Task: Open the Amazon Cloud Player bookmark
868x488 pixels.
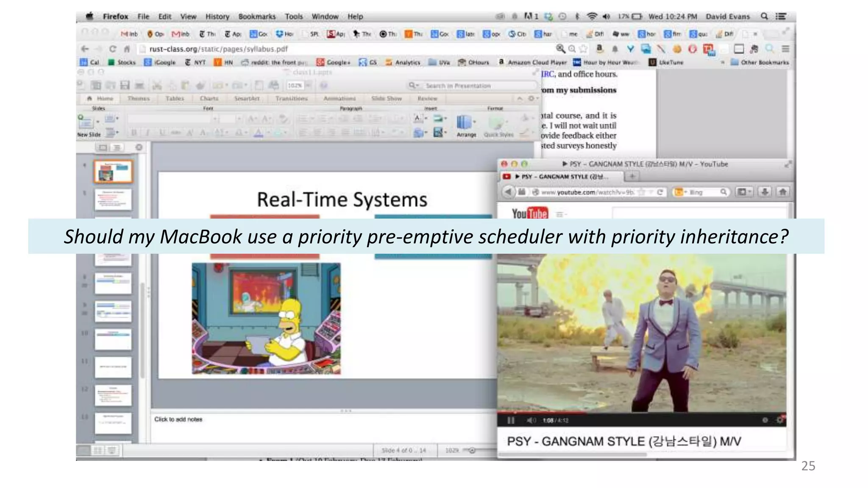Action: click(533, 62)
